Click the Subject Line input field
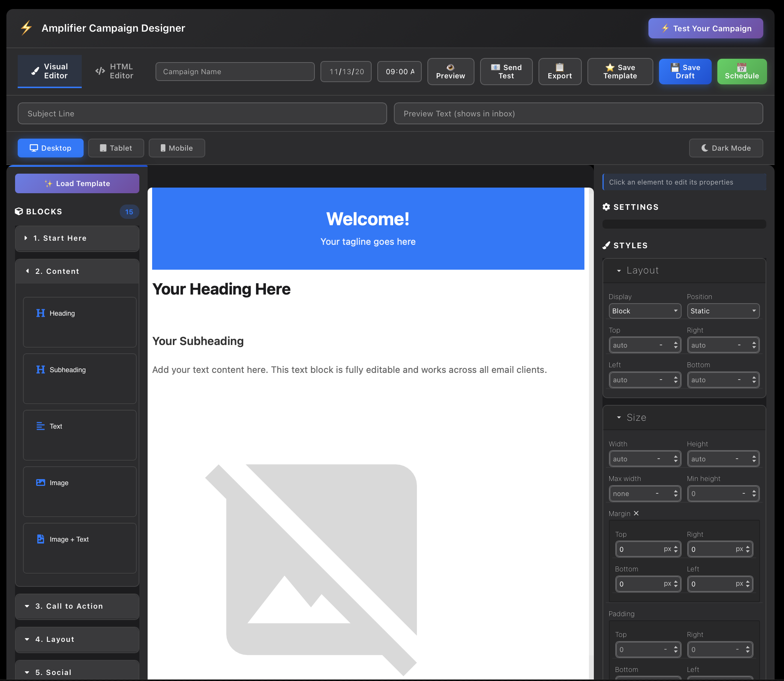Viewport: 784px width, 681px height. pos(202,113)
